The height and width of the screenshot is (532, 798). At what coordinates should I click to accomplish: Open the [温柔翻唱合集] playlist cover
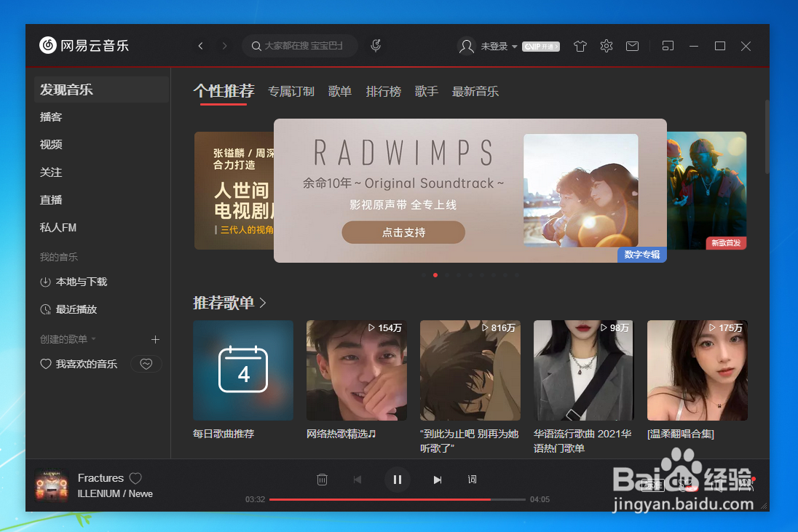tap(698, 370)
